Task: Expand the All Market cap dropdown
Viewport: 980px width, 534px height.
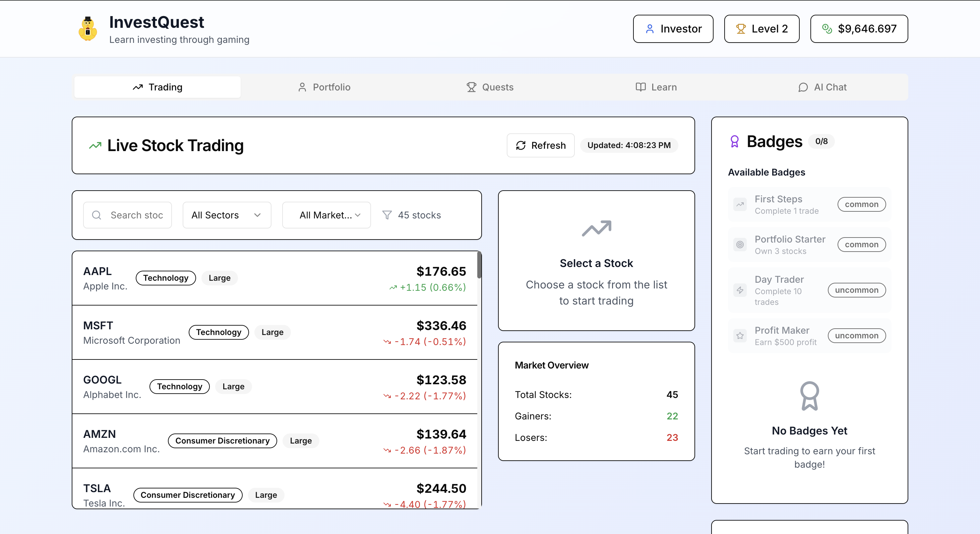Action: pos(326,215)
